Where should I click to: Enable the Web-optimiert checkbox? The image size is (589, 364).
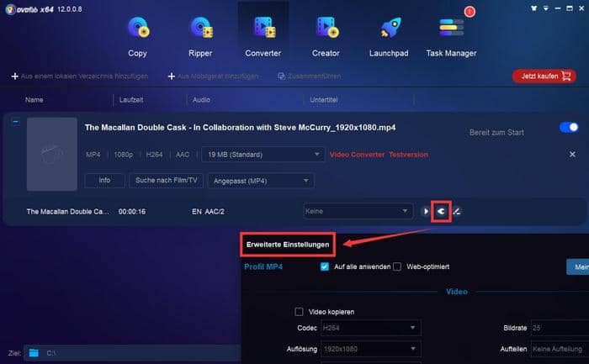397,266
